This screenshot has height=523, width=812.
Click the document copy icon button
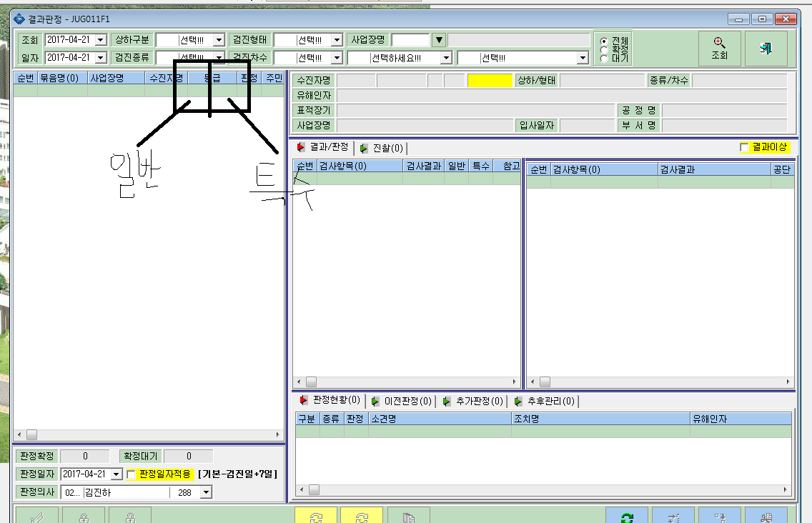point(409,517)
